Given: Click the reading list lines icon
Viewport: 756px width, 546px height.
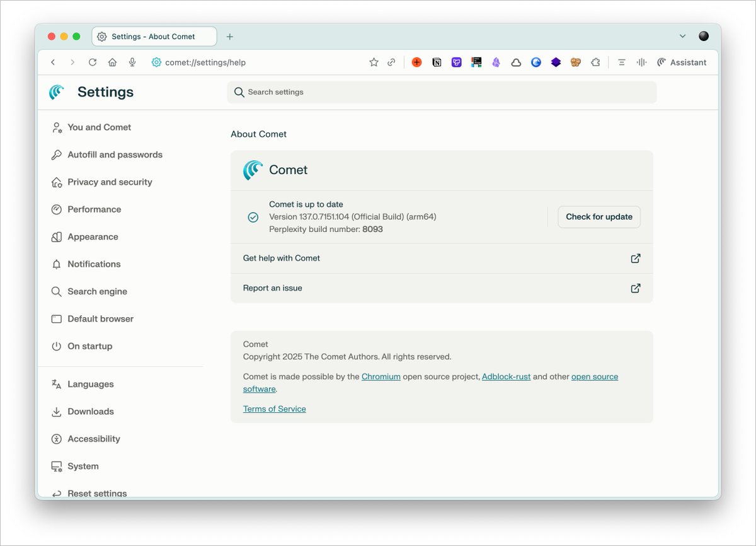Looking at the screenshot, I should click(x=621, y=62).
